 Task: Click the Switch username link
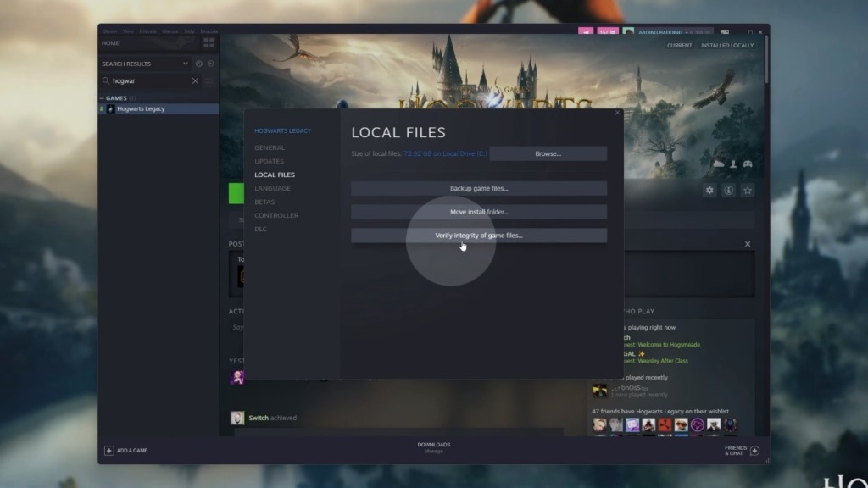pos(259,418)
